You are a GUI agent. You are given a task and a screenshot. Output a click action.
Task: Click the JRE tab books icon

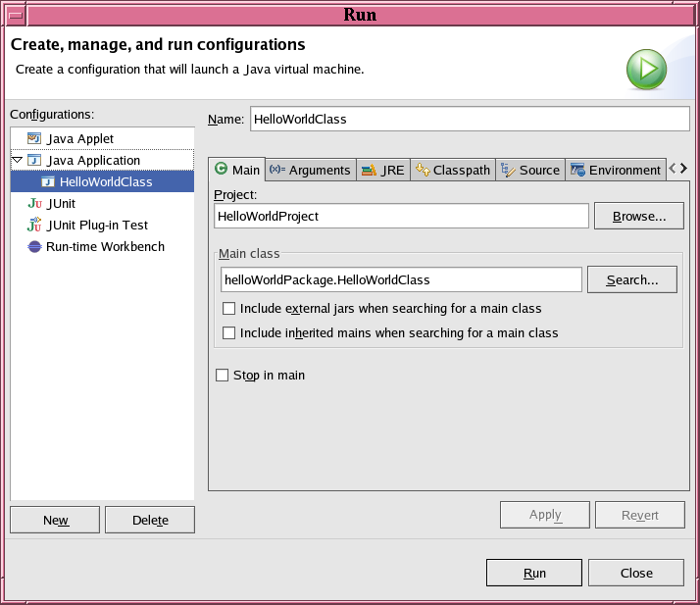click(x=369, y=170)
